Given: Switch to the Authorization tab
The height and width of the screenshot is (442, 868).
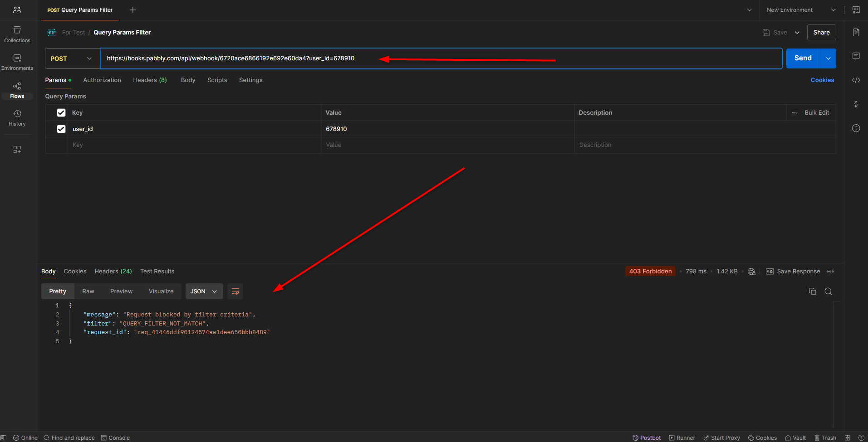Looking at the screenshot, I should point(102,80).
